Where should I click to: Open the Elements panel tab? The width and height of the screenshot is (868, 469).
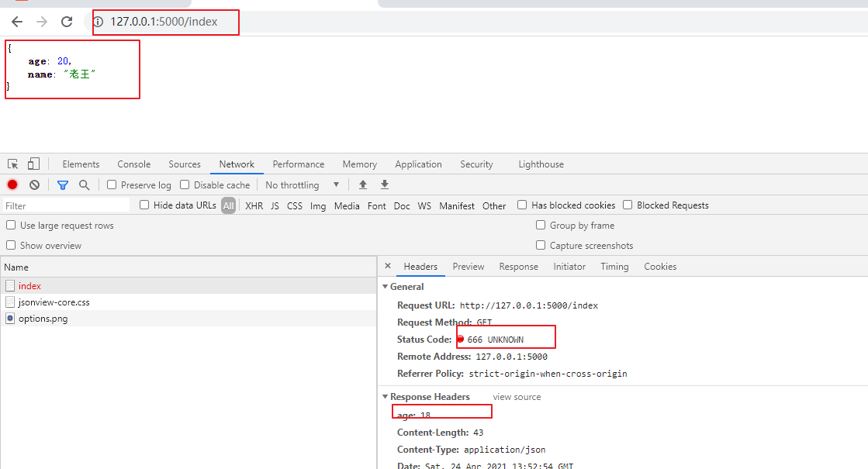[81, 164]
